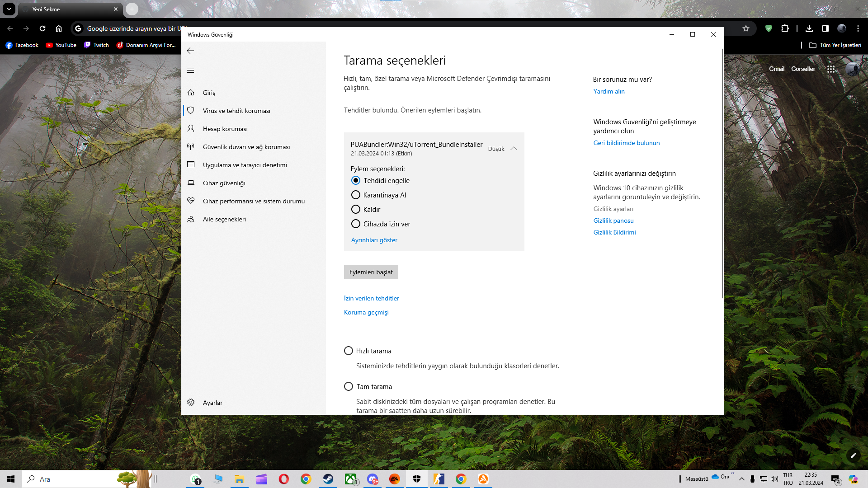Click the window icon for Uygulama ve tarayıcı denetimi
The height and width of the screenshot is (488, 868).
tap(191, 164)
